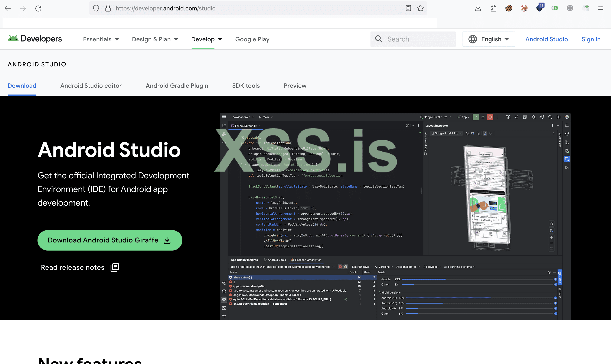Screen dimensions: 611x364
Task: Open the browser downloads icon
Action: tap(478, 8)
